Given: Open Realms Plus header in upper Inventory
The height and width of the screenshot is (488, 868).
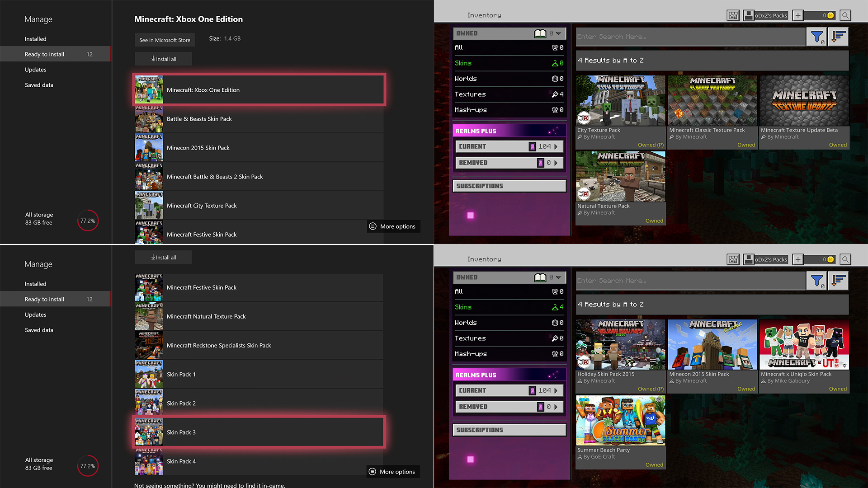Looking at the screenshot, I should tap(509, 131).
